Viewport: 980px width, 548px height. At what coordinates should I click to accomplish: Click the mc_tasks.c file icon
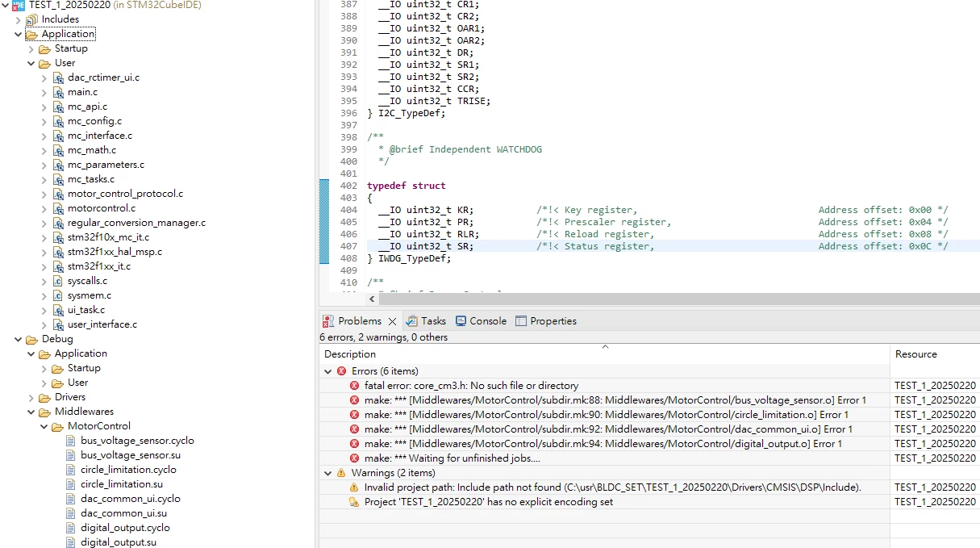click(58, 179)
